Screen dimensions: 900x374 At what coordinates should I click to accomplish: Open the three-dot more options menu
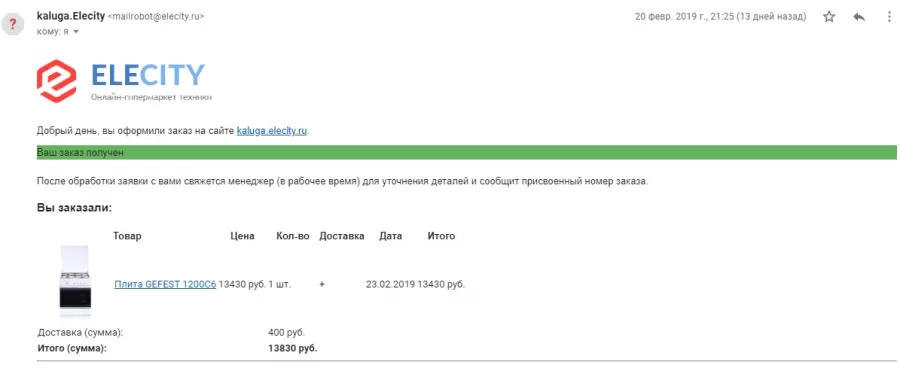click(889, 17)
